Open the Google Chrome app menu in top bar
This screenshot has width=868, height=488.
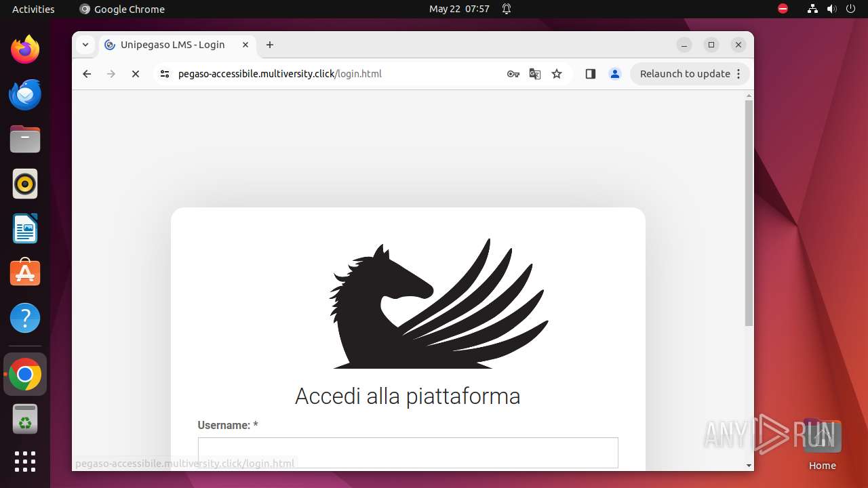pos(122,9)
